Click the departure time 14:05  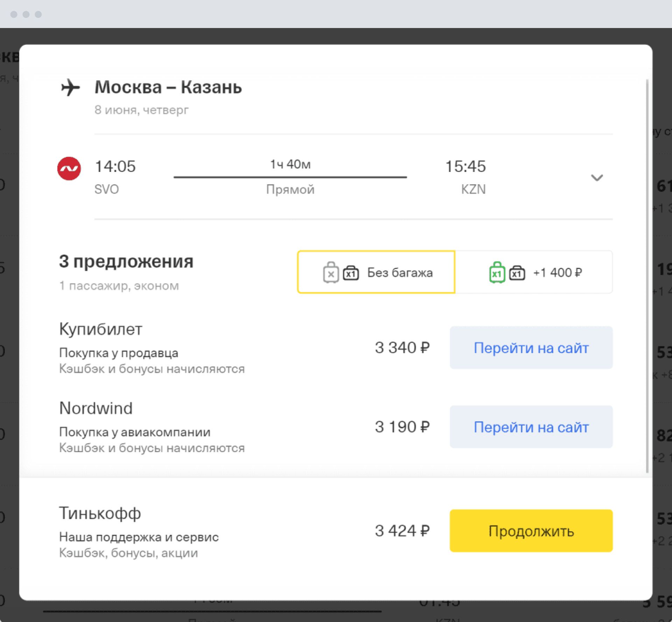115,166
